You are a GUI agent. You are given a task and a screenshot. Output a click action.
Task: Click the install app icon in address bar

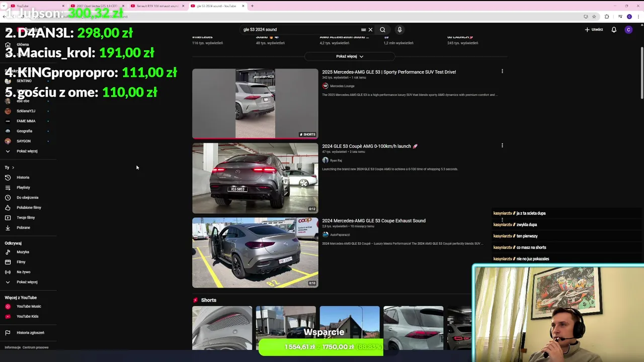point(586,17)
